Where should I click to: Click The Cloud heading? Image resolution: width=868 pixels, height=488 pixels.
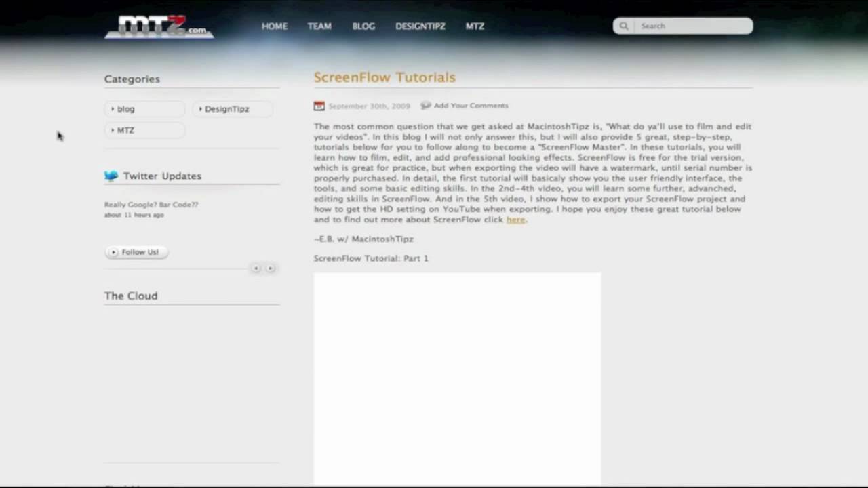coord(131,296)
